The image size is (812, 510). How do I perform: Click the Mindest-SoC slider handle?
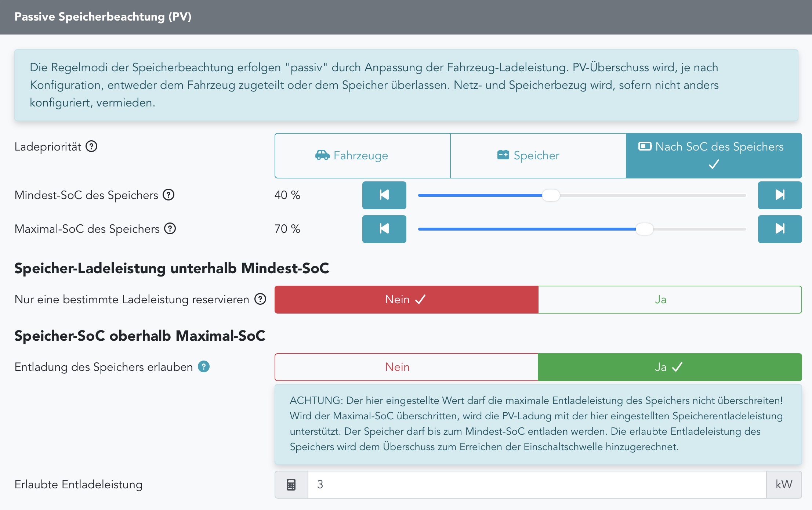(x=551, y=195)
